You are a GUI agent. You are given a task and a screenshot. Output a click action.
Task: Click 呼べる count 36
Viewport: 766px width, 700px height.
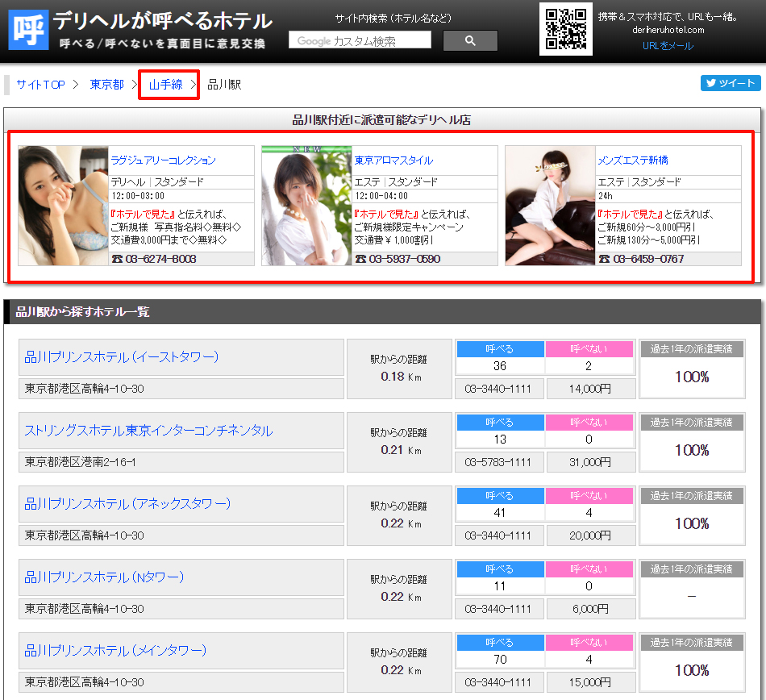pos(500,366)
